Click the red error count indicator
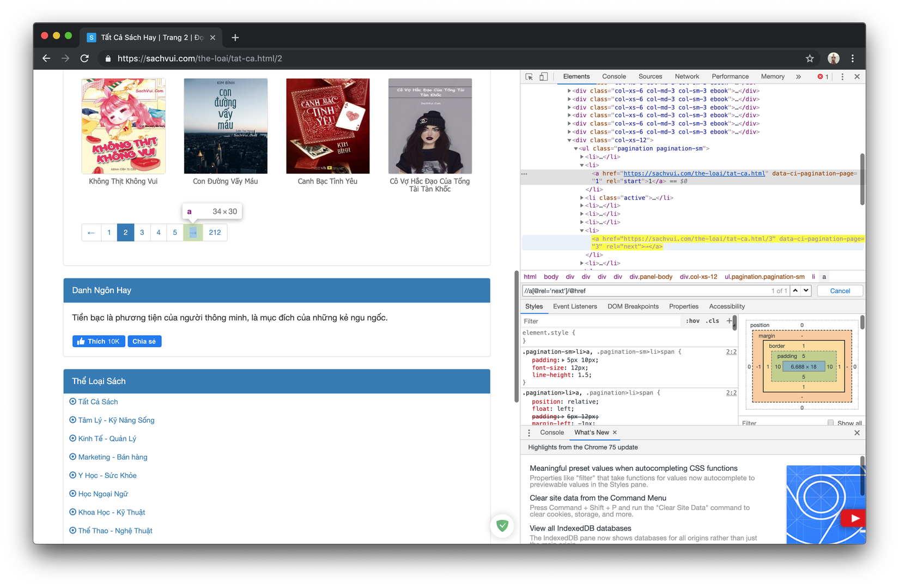 coord(823,77)
